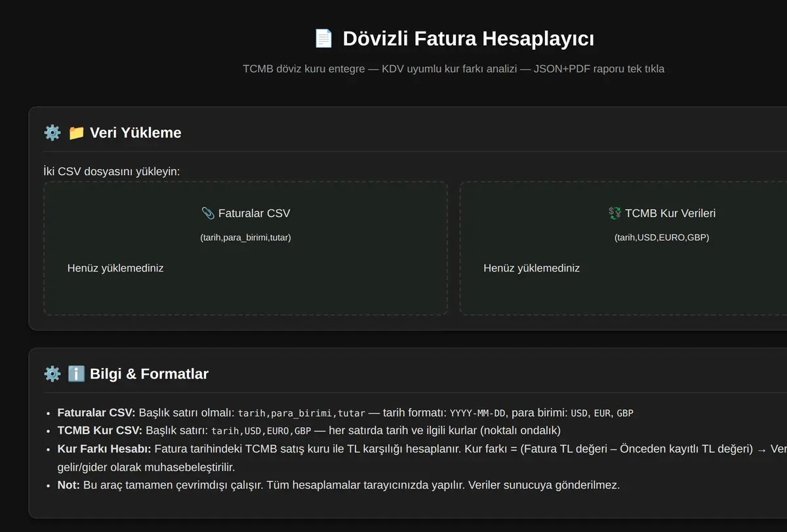Viewport: 787px width, 532px height.
Task: Click 'Henüz yüklemediniz' under TCMB Kur Verileri
Action: pyautogui.click(x=532, y=268)
